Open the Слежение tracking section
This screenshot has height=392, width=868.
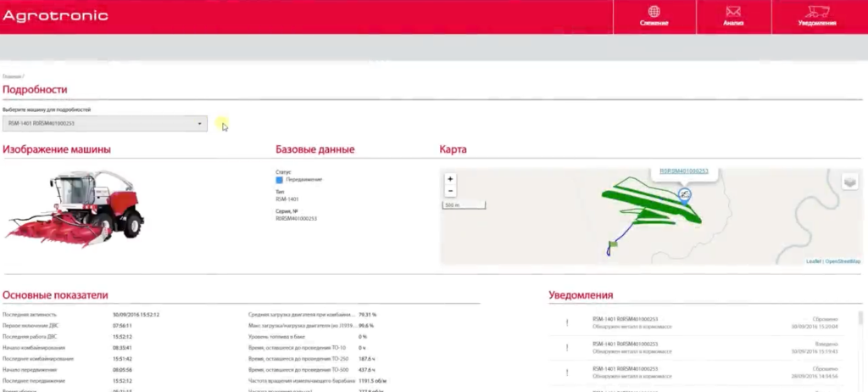point(654,17)
